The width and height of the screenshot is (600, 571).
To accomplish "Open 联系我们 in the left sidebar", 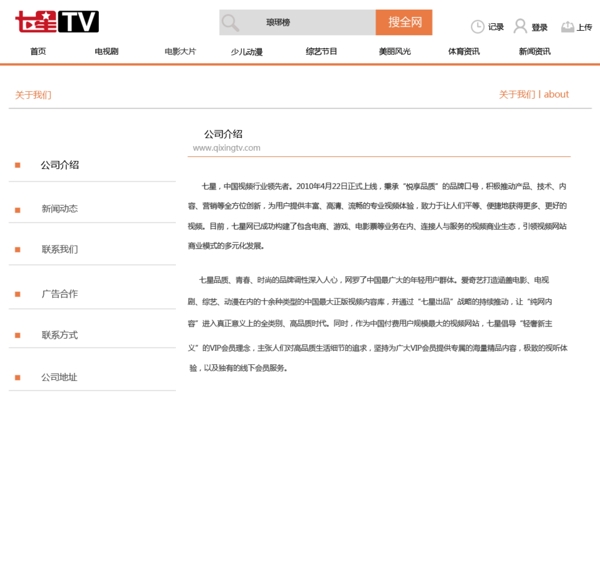I will tap(59, 249).
